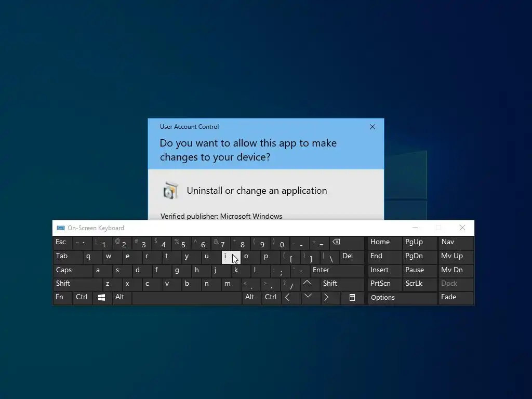Open the keyboard Options

pos(403,298)
